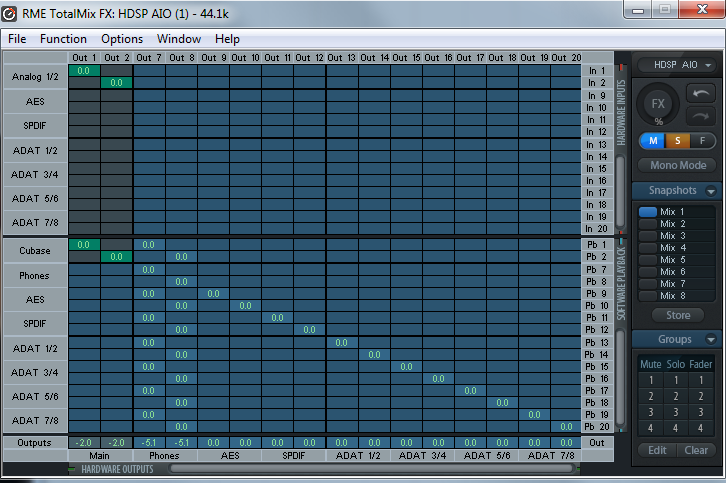Image resolution: width=726 pixels, height=483 pixels.
Task: Click the Pb 13 to Out 13 gain cell
Action: pyautogui.click(x=342, y=343)
